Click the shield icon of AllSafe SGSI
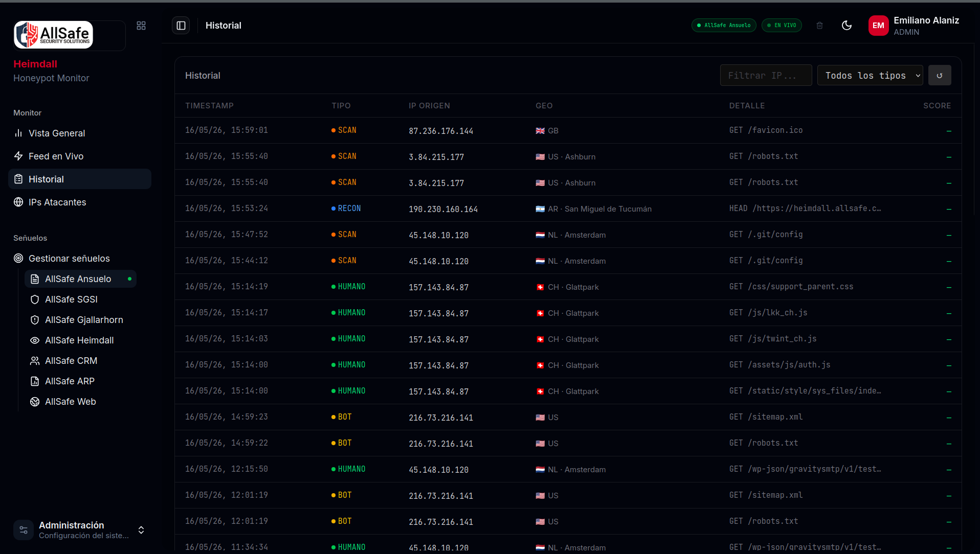980x554 pixels. (35, 299)
